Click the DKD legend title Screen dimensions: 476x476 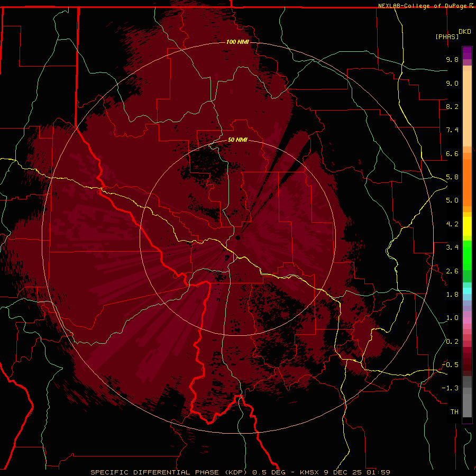[465, 32]
